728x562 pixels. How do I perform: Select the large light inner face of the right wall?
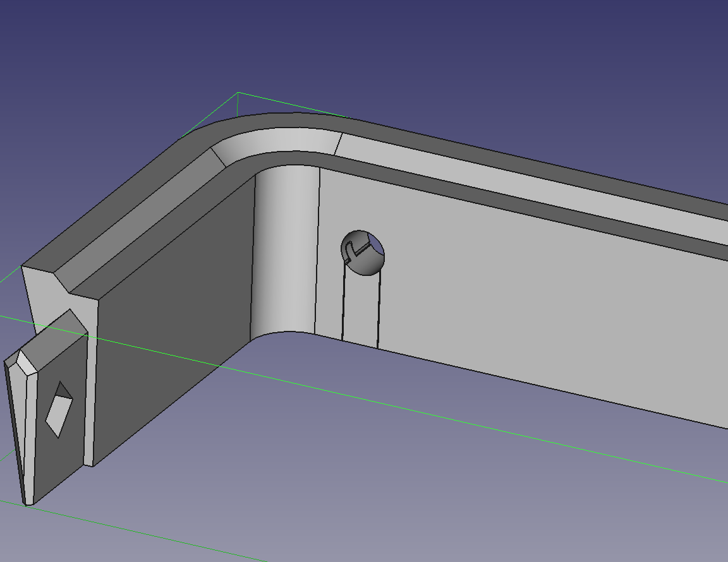534,297
